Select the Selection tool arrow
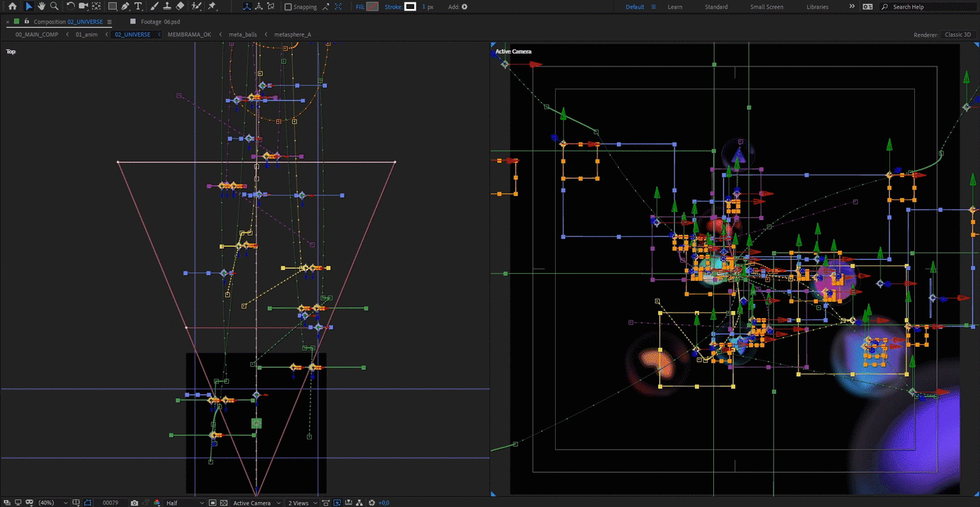The width and height of the screenshot is (980, 507). [29, 6]
